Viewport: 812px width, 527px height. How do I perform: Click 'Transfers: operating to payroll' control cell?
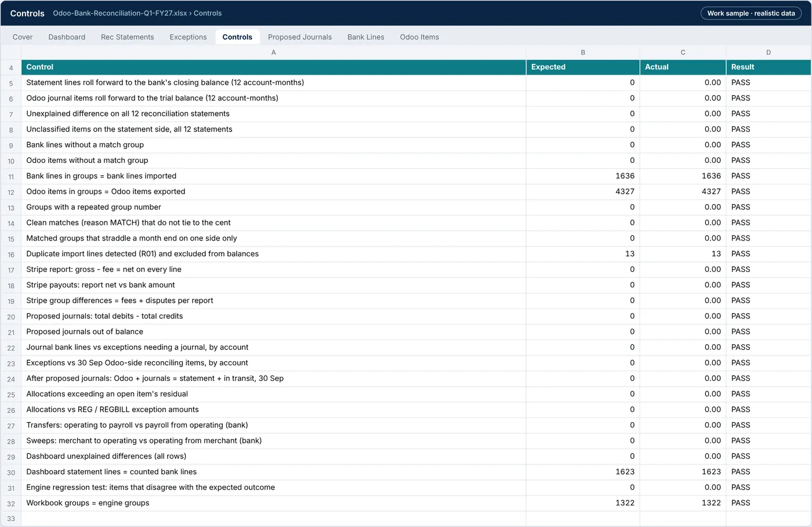[274, 425]
